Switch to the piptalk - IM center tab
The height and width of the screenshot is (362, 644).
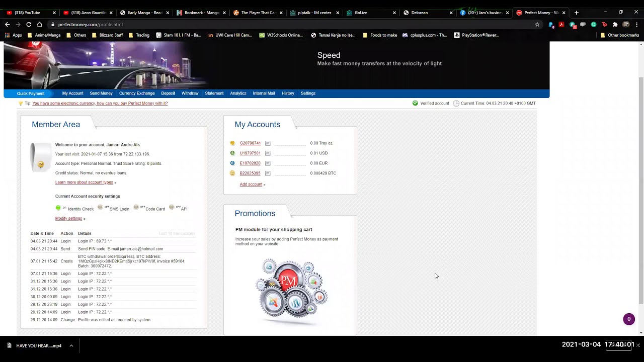(x=314, y=13)
